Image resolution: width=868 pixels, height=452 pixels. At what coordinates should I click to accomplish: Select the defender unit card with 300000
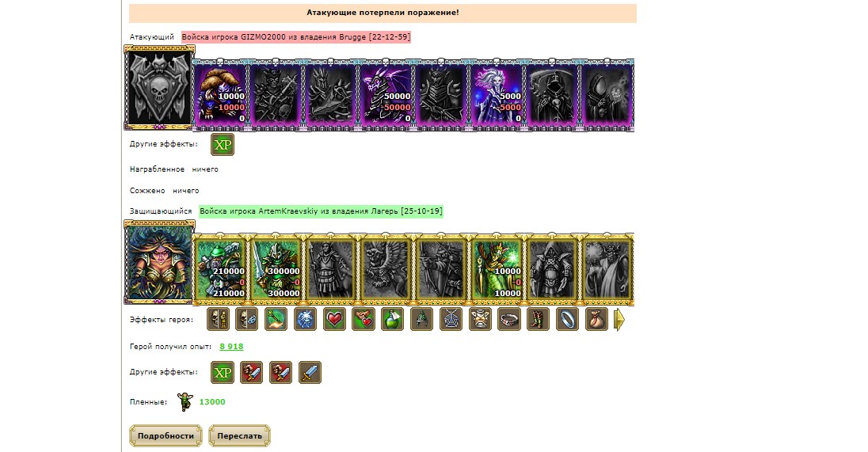(275, 269)
